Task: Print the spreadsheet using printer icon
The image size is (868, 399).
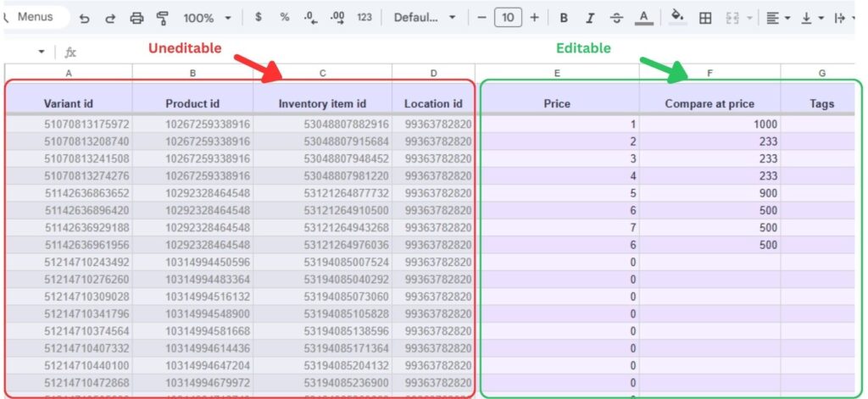Action: click(136, 18)
